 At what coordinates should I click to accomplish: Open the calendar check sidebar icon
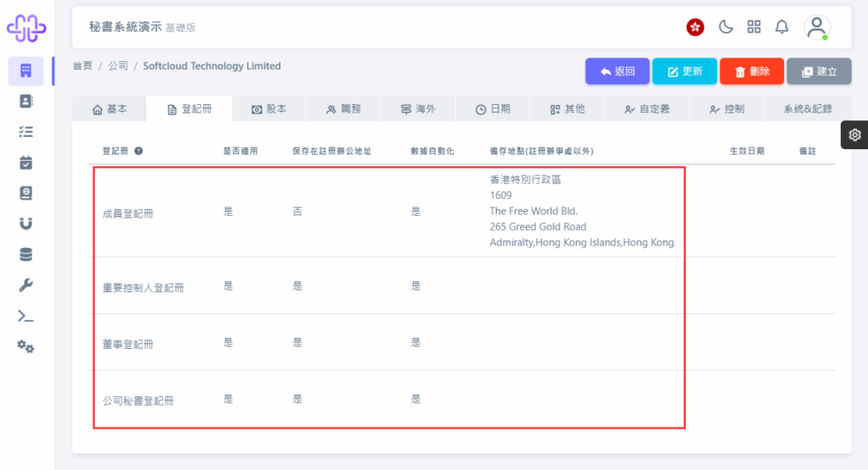[x=26, y=163]
